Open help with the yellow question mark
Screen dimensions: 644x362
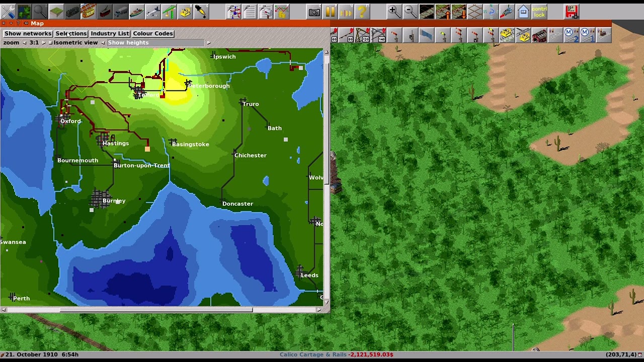362,11
